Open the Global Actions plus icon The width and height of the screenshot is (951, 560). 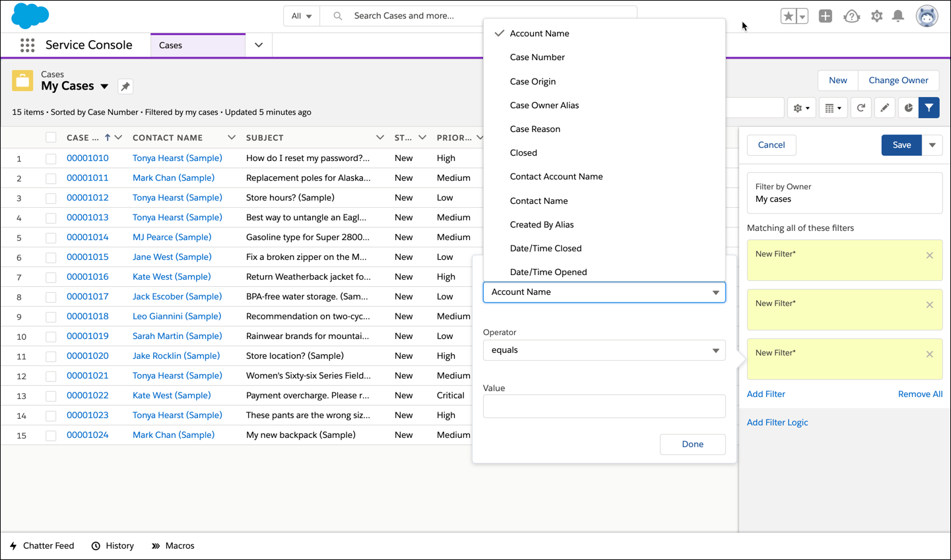click(x=826, y=16)
